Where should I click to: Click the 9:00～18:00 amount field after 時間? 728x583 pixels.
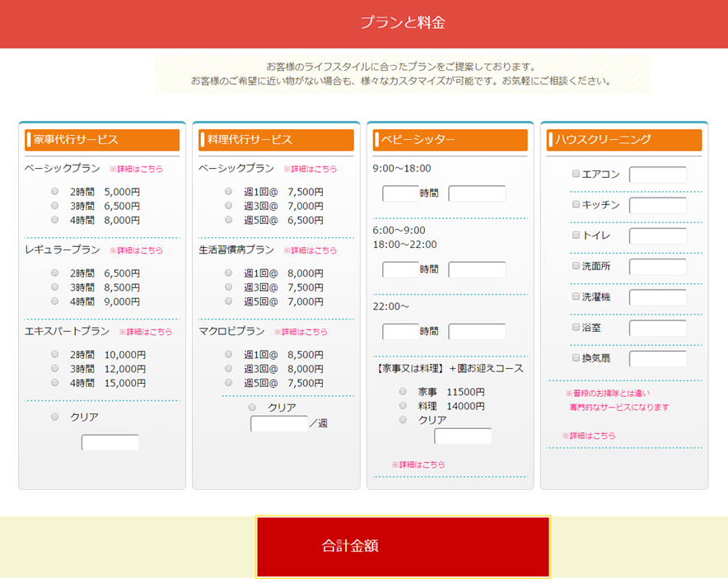coord(478,194)
